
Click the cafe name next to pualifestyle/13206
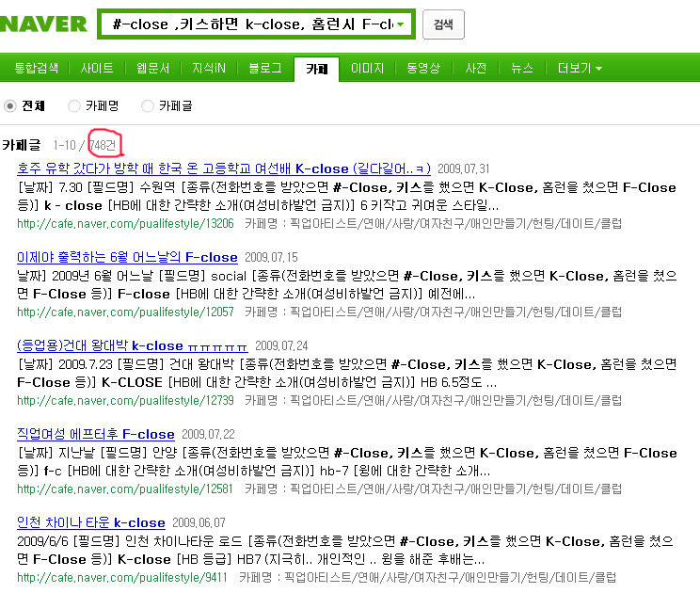[455, 223]
